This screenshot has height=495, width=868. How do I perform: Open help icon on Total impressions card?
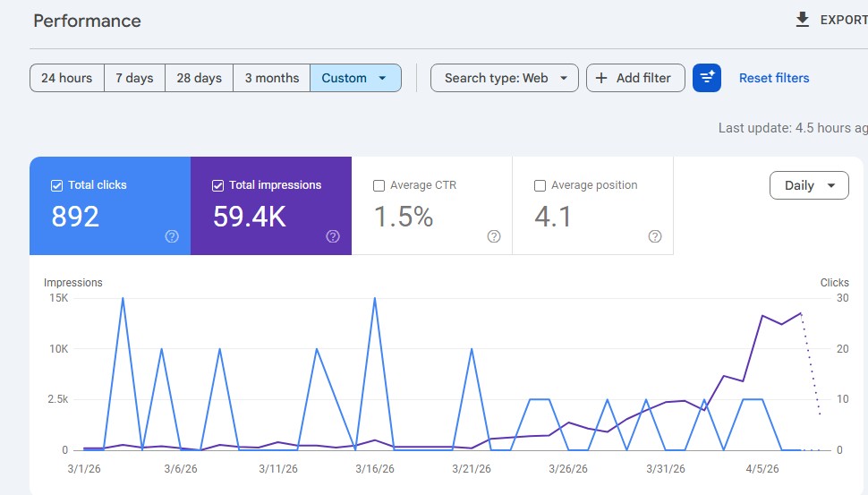333,236
